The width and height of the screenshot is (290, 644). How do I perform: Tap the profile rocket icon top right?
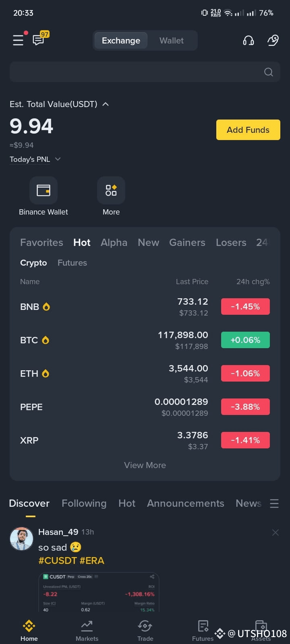point(273,40)
